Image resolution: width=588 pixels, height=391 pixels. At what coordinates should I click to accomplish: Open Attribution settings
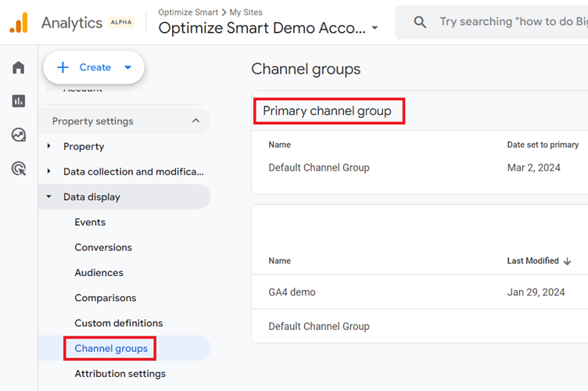[120, 373]
